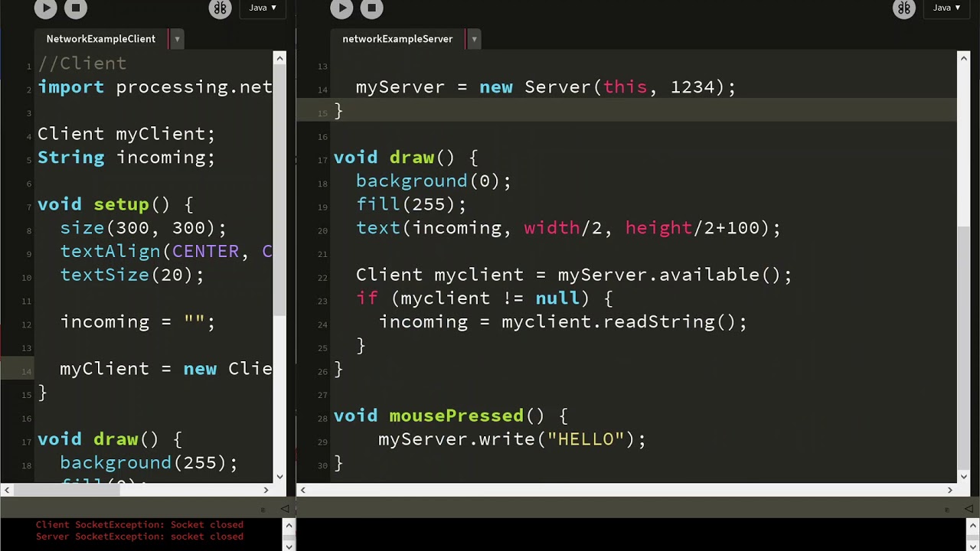Image resolution: width=980 pixels, height=551 pixels.
Task: Click 'myServer = new Server(this, 1234);' line
Action: click(x=546, y=87)
